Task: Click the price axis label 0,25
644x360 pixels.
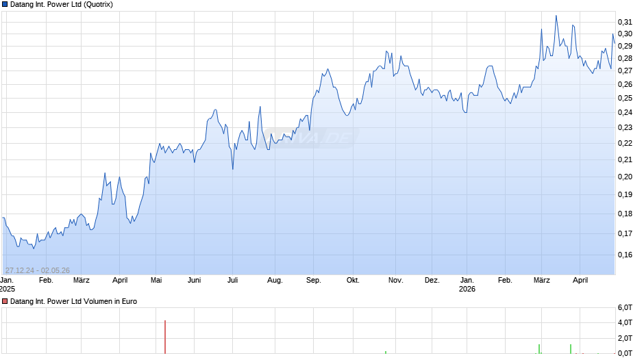Action: click(625, 98)
